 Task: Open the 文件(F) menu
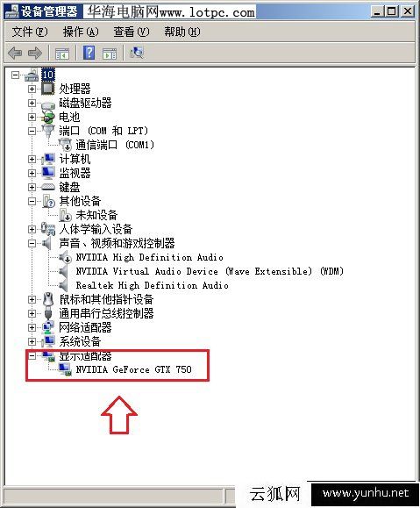pyautogui.click(x=30, y=32)
